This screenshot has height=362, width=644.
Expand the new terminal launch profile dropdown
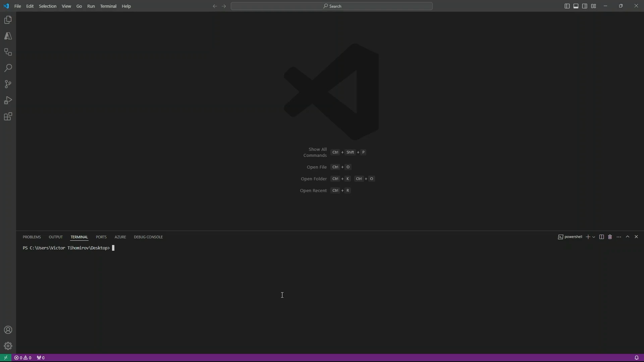pyautogui.click(x=594, y=237)
